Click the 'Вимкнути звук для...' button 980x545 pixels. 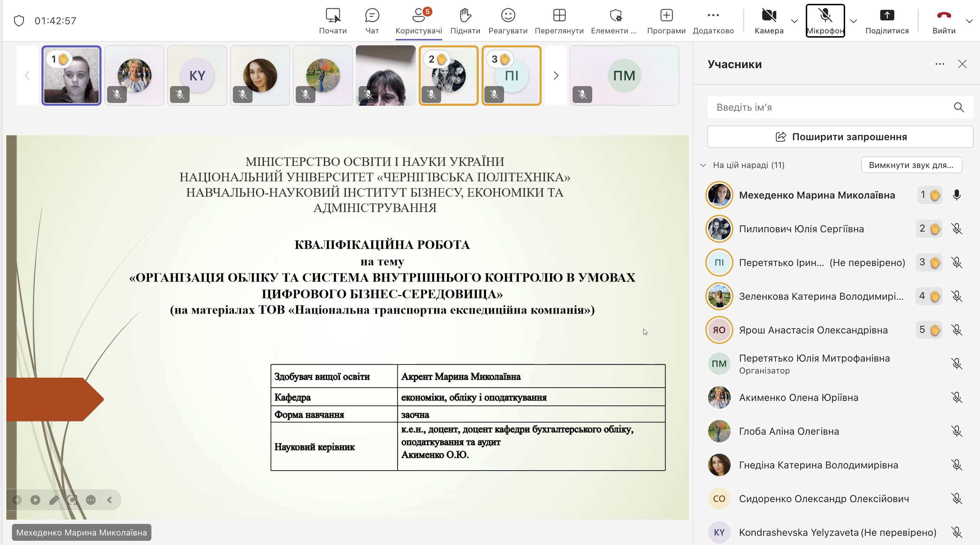pyautogui.click(x=911, y=165)
